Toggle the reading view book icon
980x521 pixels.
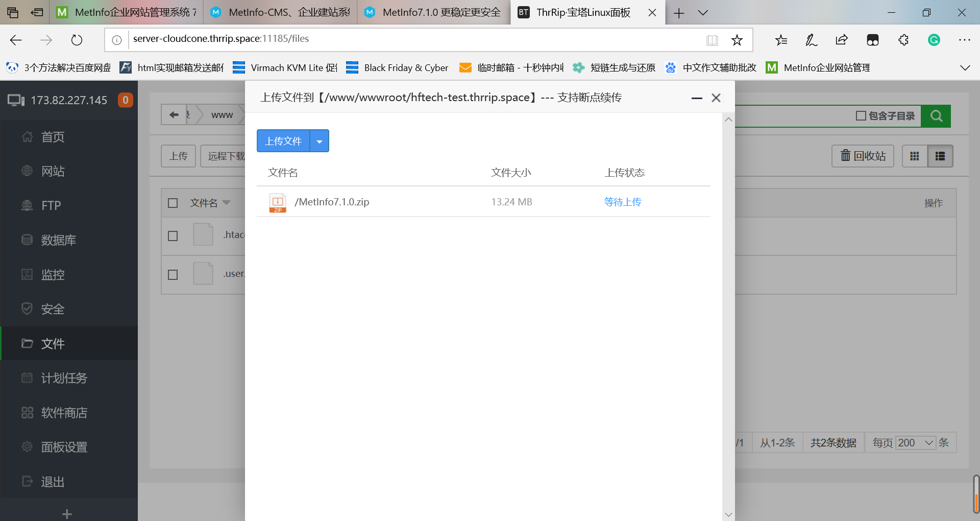[712, 40]
